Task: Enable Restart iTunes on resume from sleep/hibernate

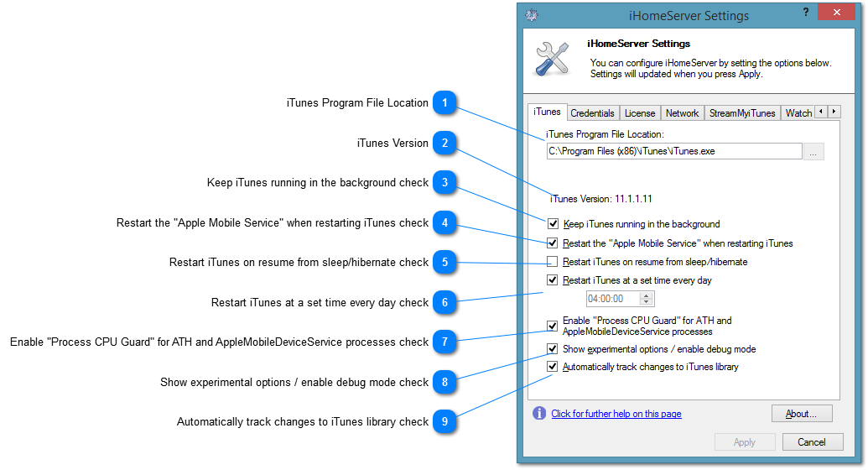Action: [x=553, y=262]
